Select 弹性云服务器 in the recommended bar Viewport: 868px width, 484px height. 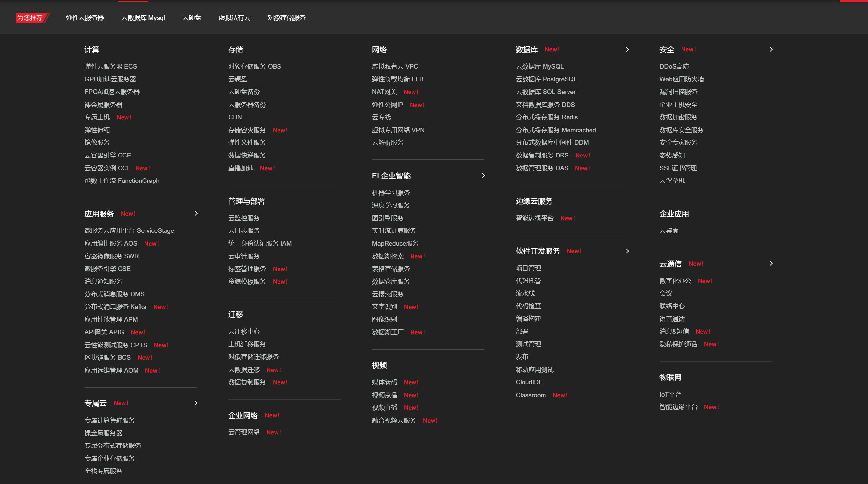pyautogui.click(x=85, y=18)
